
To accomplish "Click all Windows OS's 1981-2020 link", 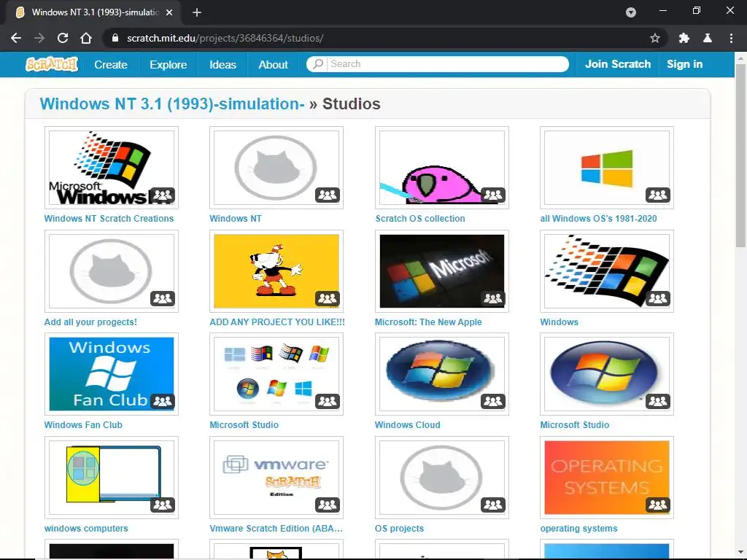I will [x=598, y=219].
